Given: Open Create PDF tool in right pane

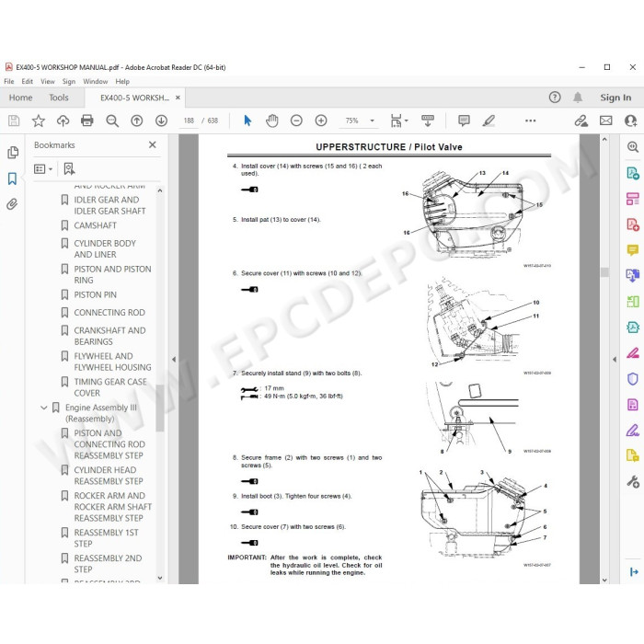Looking at the screenshot, I should (x=633, y=224).
